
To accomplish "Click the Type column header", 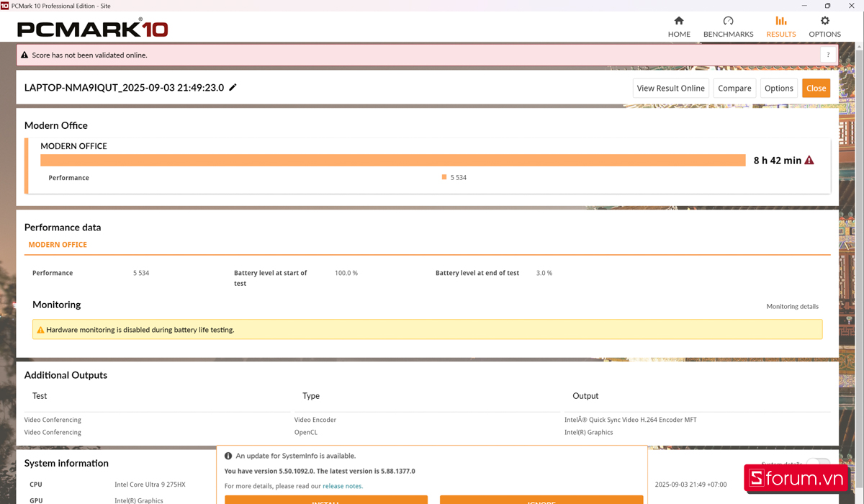I will tap(311, 396).
